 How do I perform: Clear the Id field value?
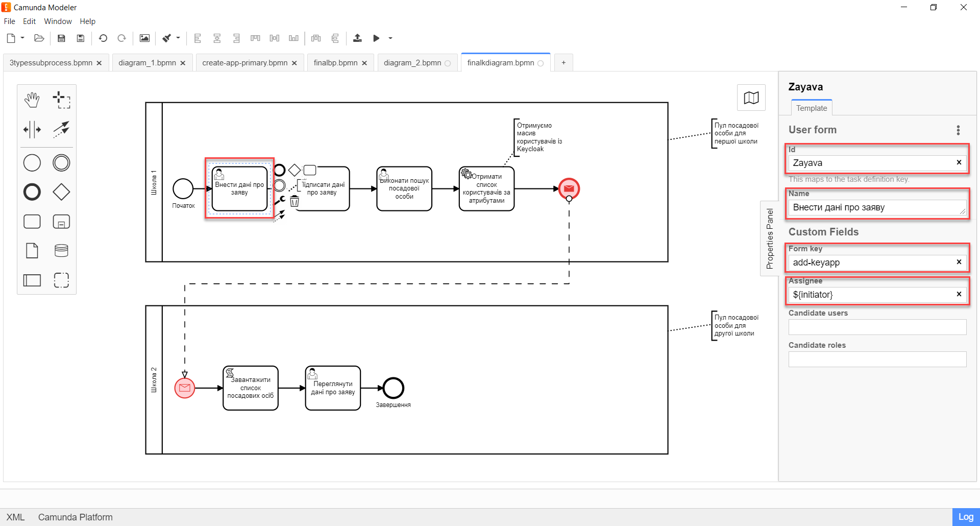pos(959,162)
